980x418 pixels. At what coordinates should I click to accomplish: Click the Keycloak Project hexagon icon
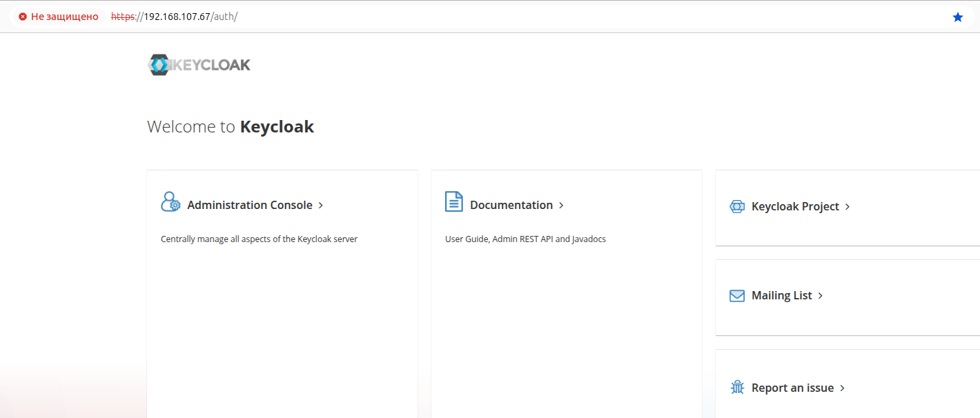737,206
